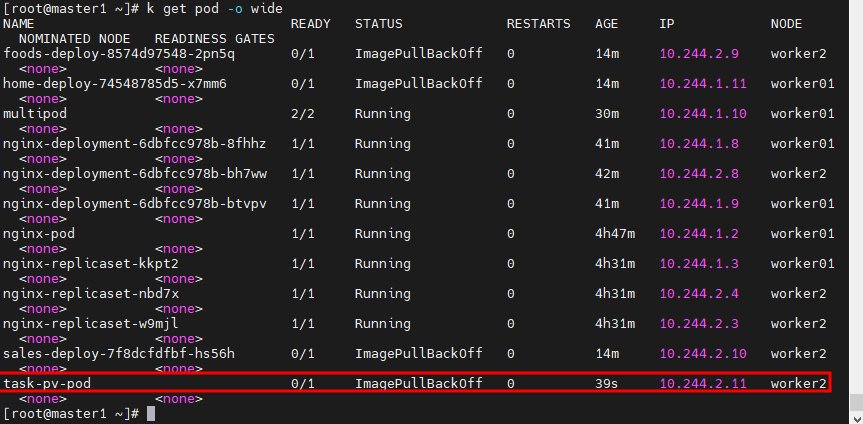Click IP address 10.244.1.11
The height and width of the screenshot is (424, 863).
703,84
